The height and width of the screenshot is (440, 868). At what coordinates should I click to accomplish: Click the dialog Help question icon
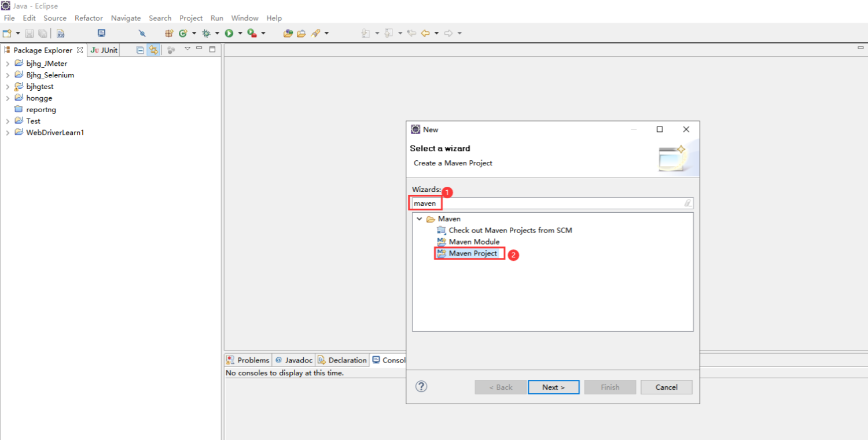tap(421, 387)
